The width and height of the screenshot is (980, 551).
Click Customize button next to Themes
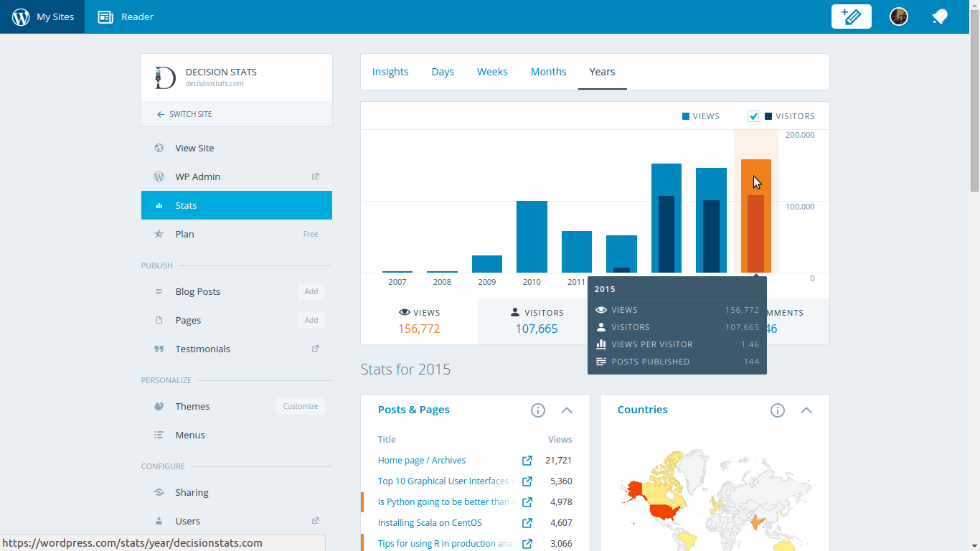300,406
